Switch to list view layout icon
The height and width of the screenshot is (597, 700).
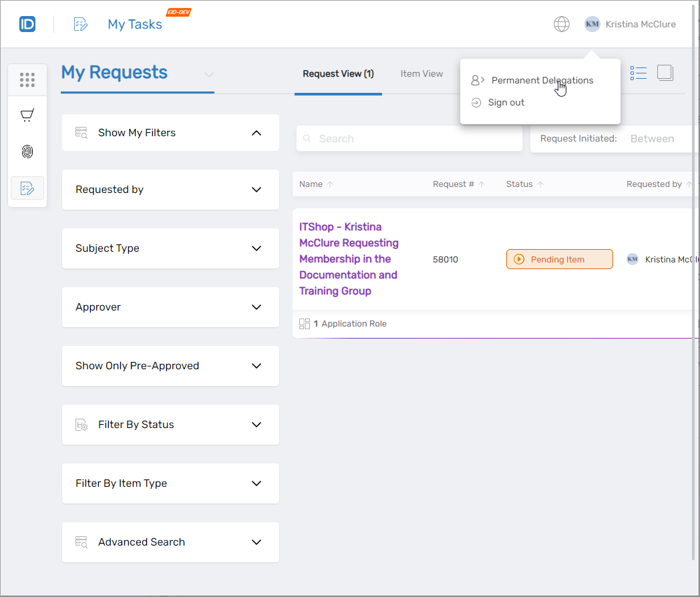pos(639,73)
